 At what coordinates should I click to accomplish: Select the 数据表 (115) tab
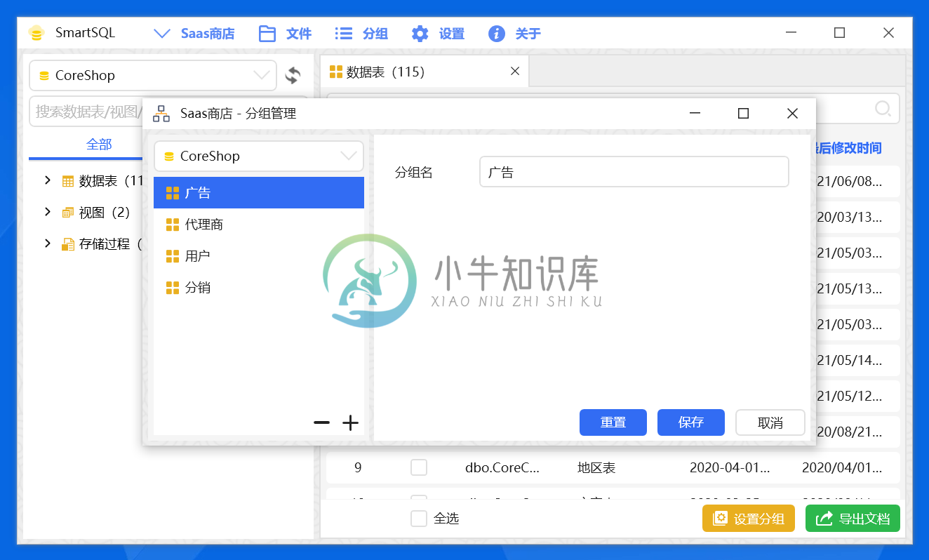click(x=425, y=72)
